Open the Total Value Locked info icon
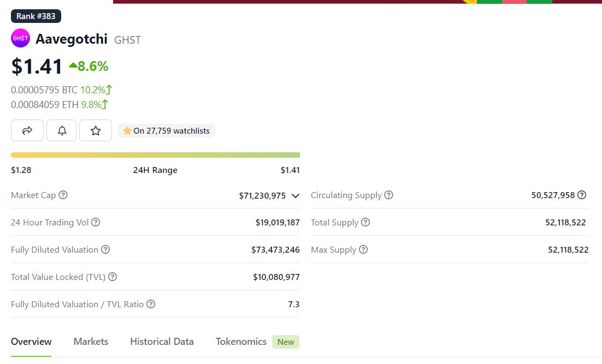Image resolution: width=602 pixels, height=364 pixels. [113, 277]
